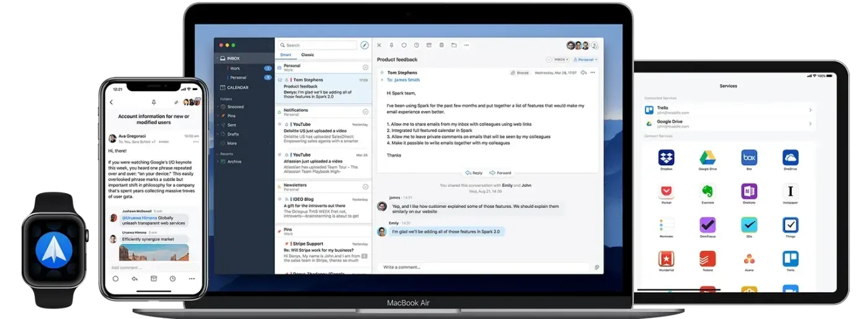This screenshot has height=319, width=868.
Task: Switch to the Smart inbox tab
Action: 285,55
